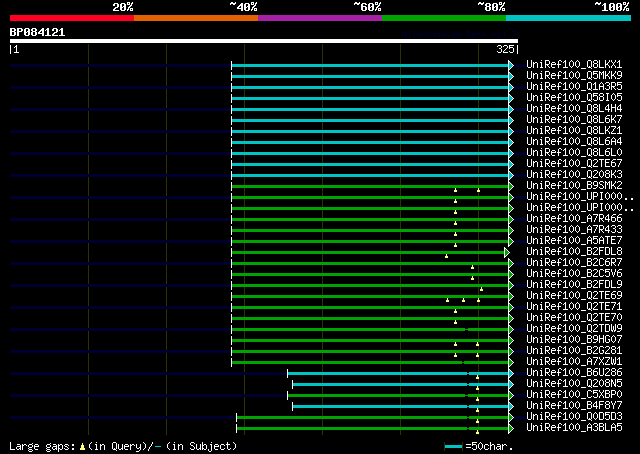The width and height of the screenshot is (640, 454).
Task: Click the arrowhead ending the Q8LKX1 alignment
Action: pyautogui.click(x=512, y=64)
